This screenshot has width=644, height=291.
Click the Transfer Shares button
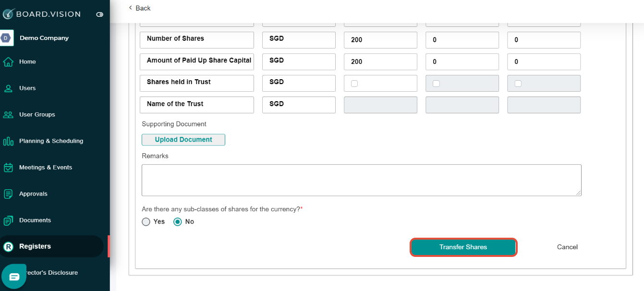coord(463,247)
